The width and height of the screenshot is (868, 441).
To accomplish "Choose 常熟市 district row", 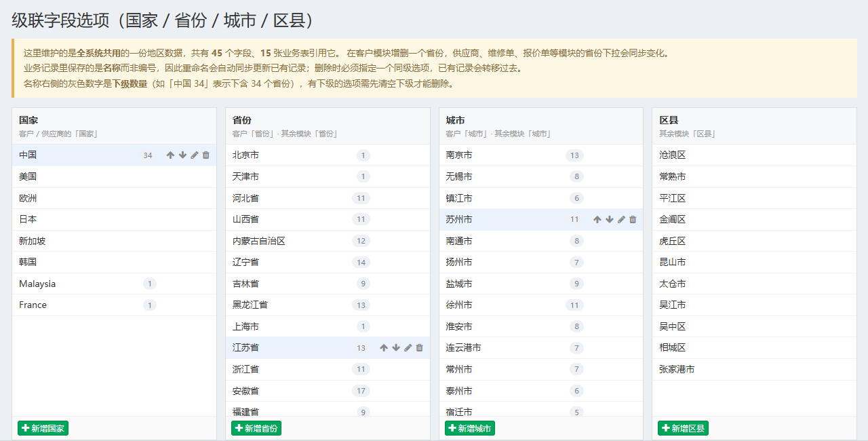I will click(x=754, y=176).
